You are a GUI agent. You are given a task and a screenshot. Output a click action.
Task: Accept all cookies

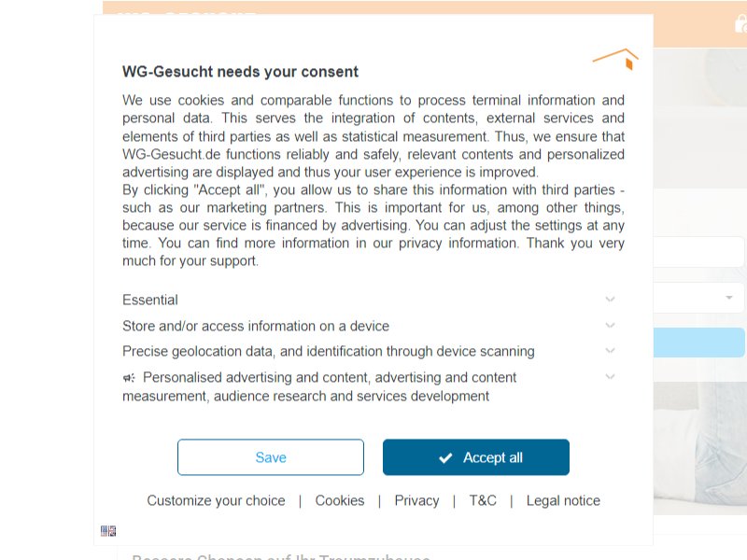click(476, 457)
